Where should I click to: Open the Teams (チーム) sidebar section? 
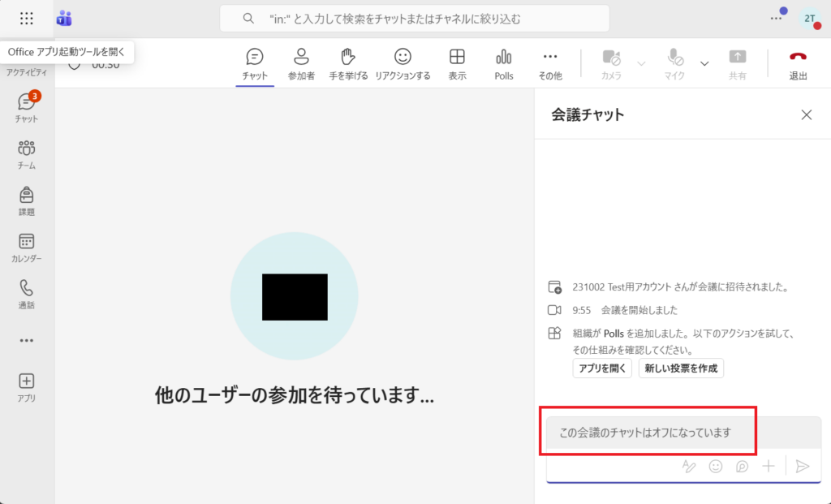pos(27,153)
